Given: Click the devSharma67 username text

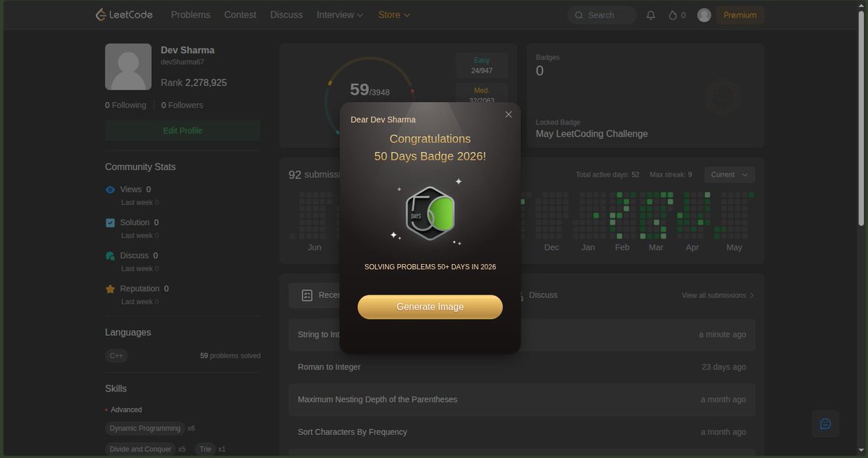Looking at the screenshot, I should point(182,63).
